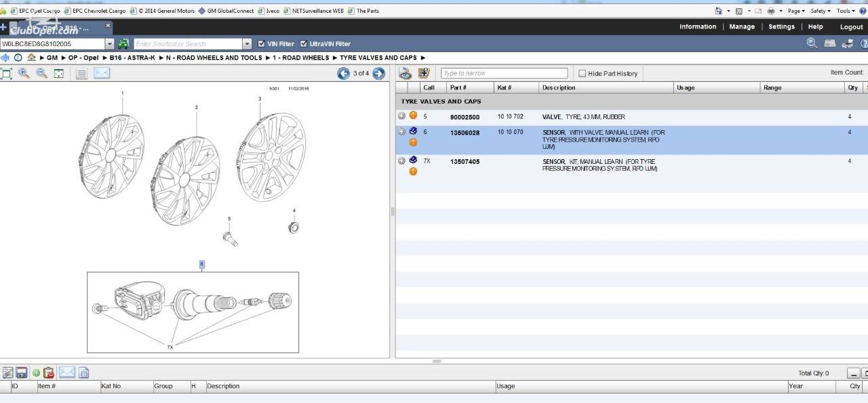Open the VIN number dropdown
Viewport: 868px width, 403px height.
click(x=110, y=44)
